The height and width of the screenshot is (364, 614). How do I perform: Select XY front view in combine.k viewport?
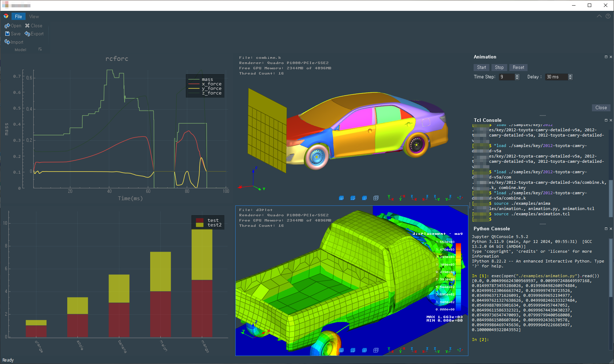[x=391, y=198]
